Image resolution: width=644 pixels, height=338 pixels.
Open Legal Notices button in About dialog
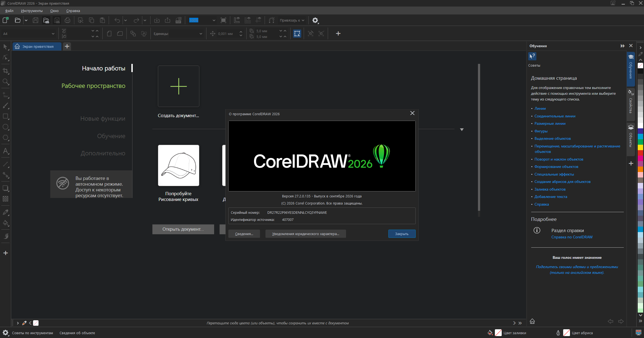coord(306,234)
